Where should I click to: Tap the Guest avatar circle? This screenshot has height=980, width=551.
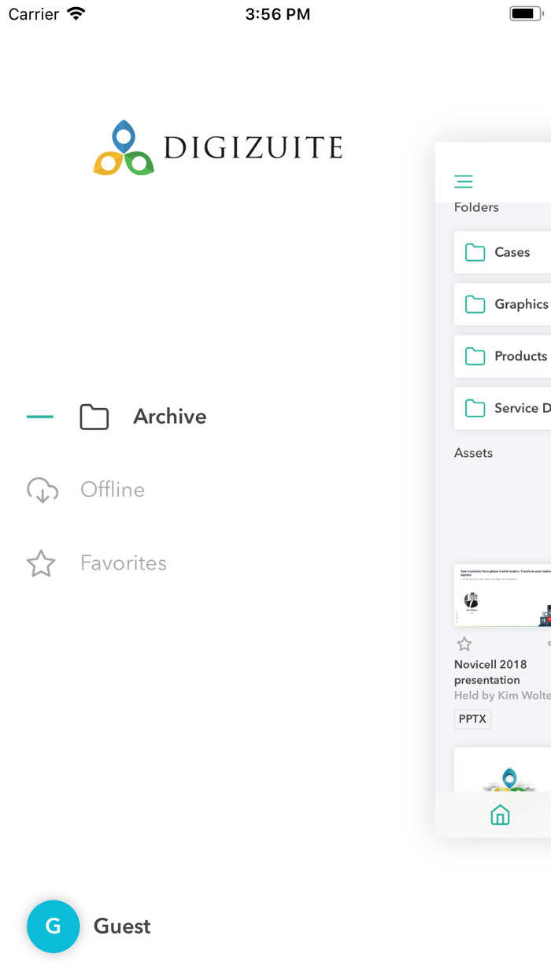tap(54, 926)
